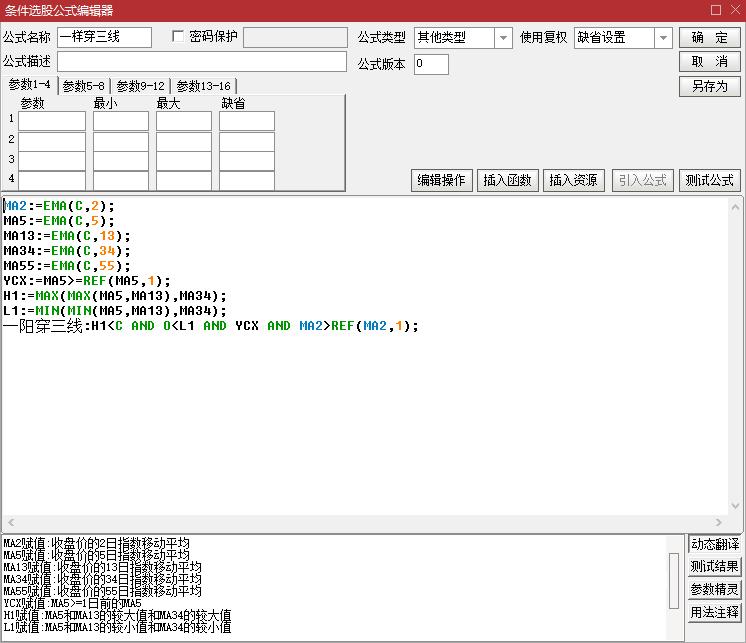Focus the 公式描述 input field
Screen dimensions: 746x643
pyautogui.click(x=202, y=62)
